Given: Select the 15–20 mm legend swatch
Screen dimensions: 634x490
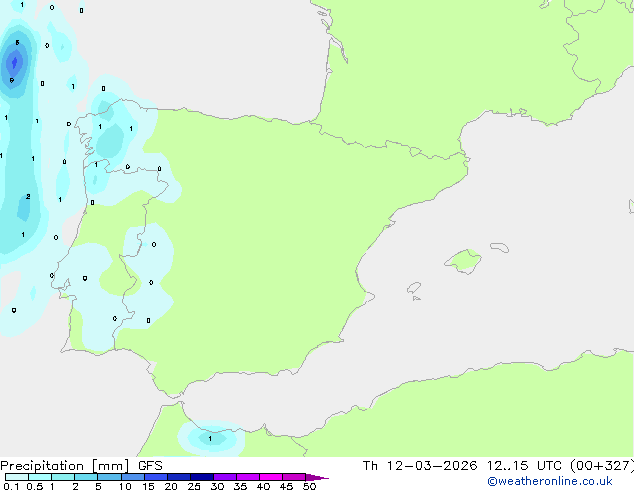Looking at the screenshot, I should [156, 477].
